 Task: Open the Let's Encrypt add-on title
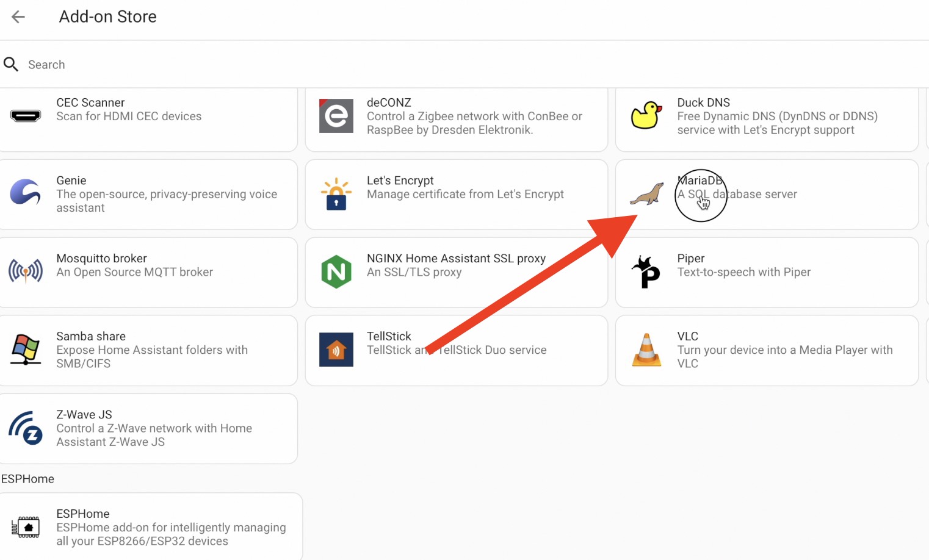tap(400, 181)
